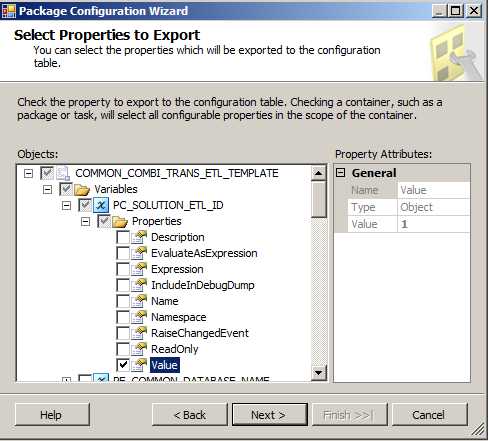Toggle the PC_SOLUTION_ETL_ID checkbox

click(x=85, y=205)
